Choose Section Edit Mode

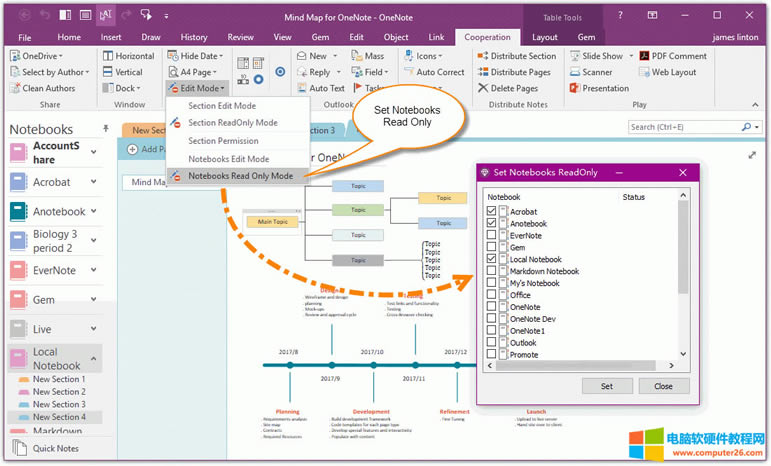222,106
